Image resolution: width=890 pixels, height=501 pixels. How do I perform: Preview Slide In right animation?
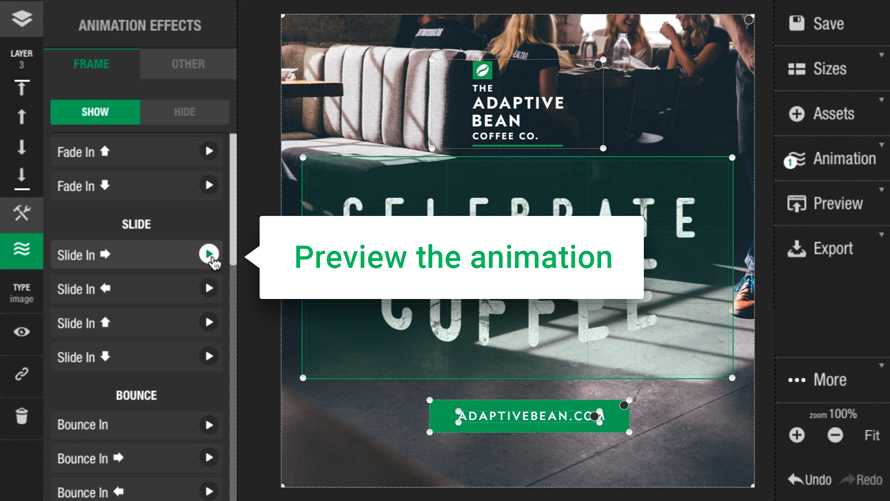point(209,254)
